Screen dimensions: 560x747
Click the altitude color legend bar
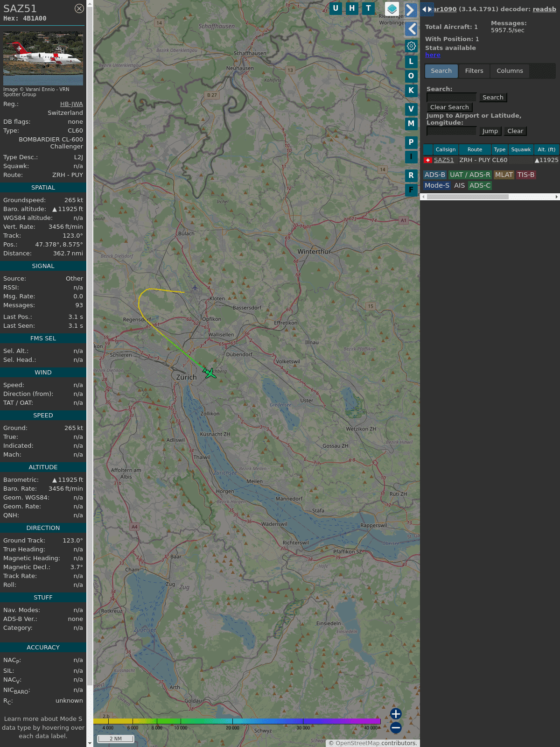[x=237, y=721]
